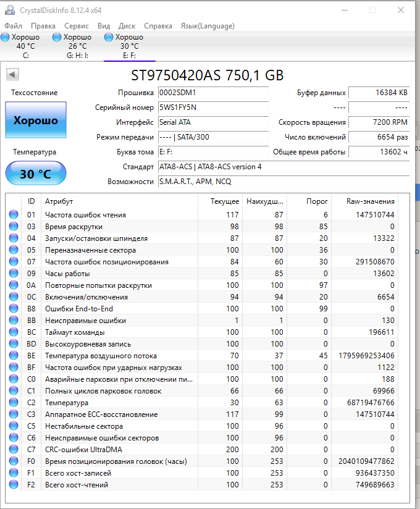
Task: Click the Буфер данных 16384 KB field
Action: (x=379, y=93)
